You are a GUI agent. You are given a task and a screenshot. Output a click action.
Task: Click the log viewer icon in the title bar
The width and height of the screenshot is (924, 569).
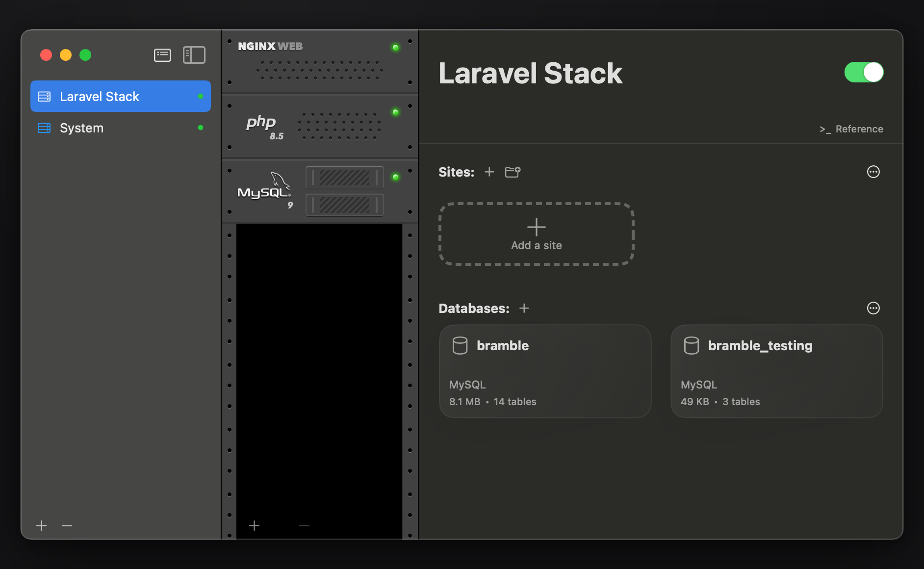point(162,55)
